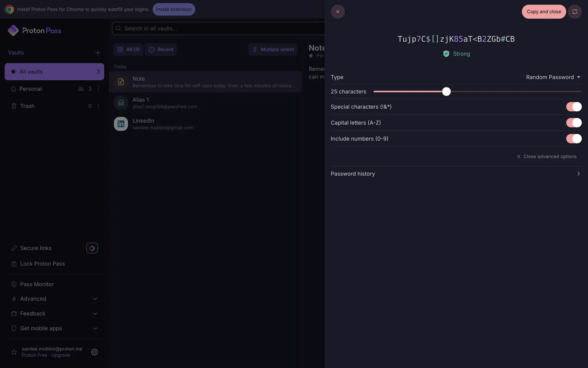Open the Random Password type dropdown
The image size is (588, 368).
pyautogui.click(x=553, y=77)
